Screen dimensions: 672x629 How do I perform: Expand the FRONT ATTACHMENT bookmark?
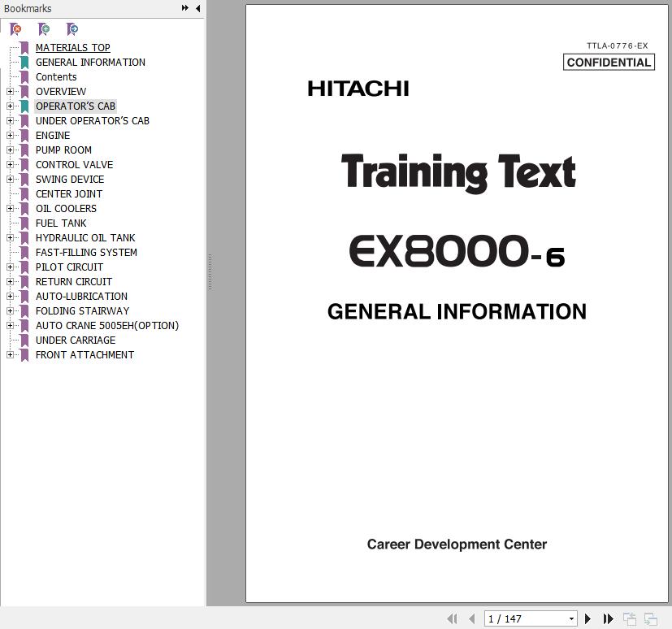tap(10, 355)
